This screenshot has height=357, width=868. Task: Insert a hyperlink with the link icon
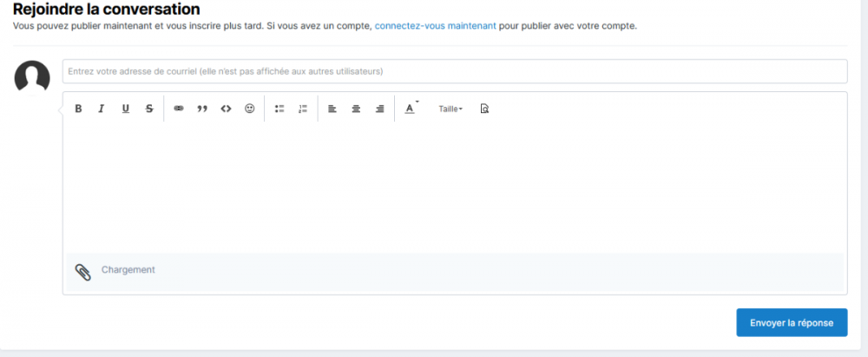coord(178,109)
